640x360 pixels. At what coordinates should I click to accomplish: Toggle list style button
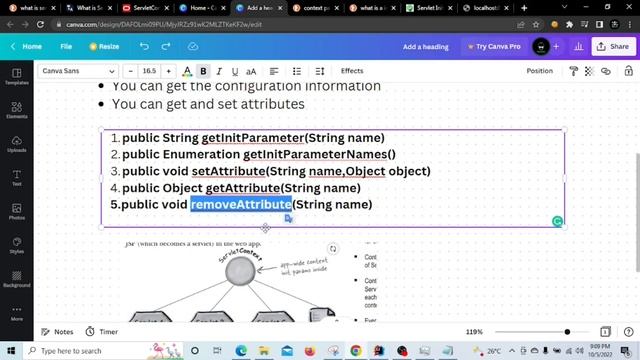297,71
